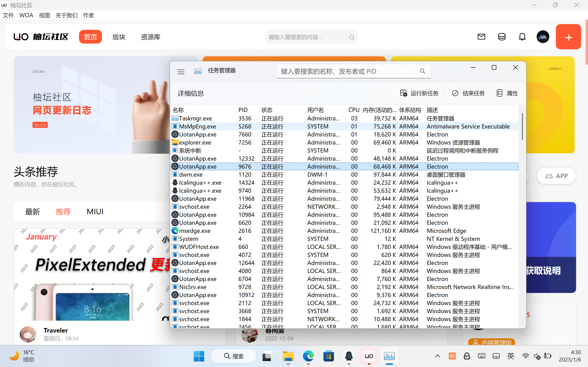Click the orange plus create-post button
The width and height of the screenshot is (588, 367).
pos(568,37)
